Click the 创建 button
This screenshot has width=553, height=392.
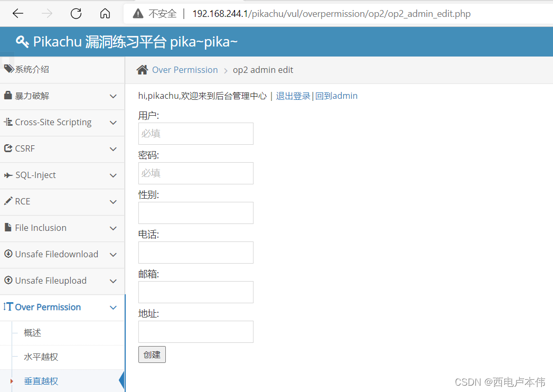(x=152, y=354)
